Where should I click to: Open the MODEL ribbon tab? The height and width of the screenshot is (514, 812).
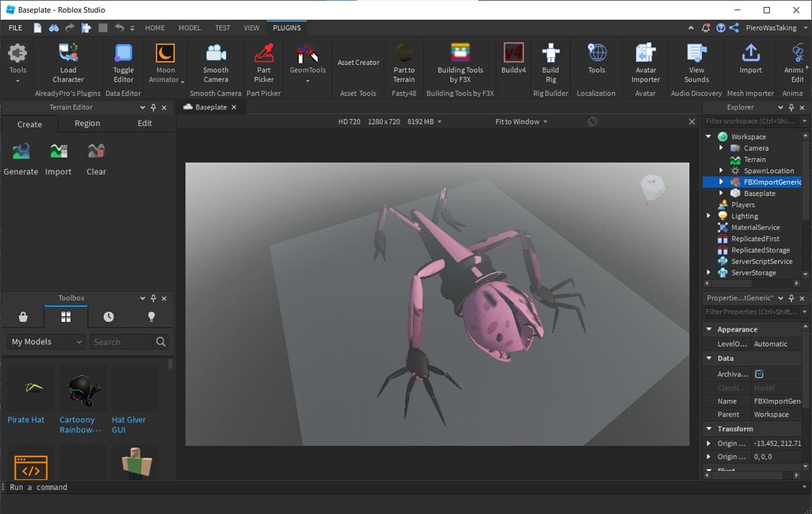(x=190, y=28)
